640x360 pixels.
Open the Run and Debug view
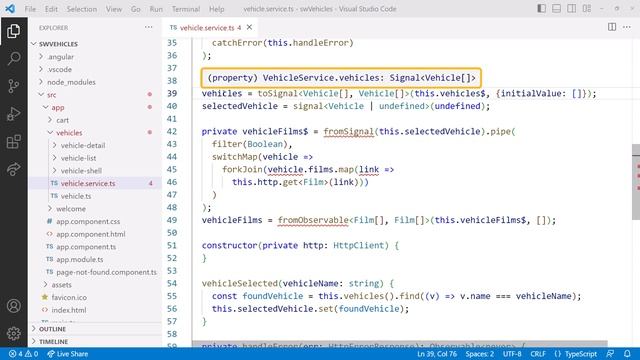[x=13, y=114]
